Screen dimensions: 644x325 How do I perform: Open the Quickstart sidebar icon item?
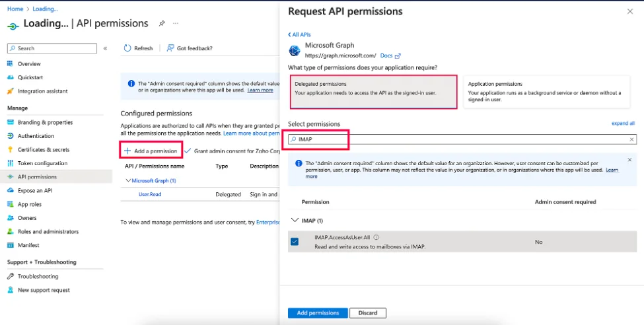coord(11,77)
